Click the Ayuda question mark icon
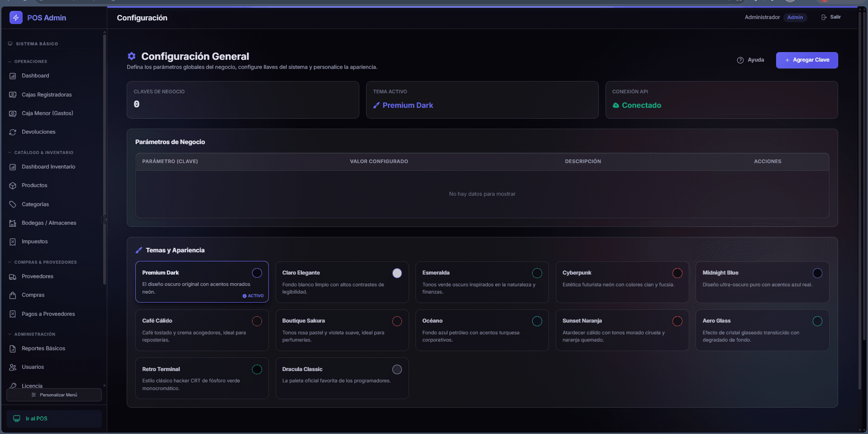 click(x=740, y=60)
